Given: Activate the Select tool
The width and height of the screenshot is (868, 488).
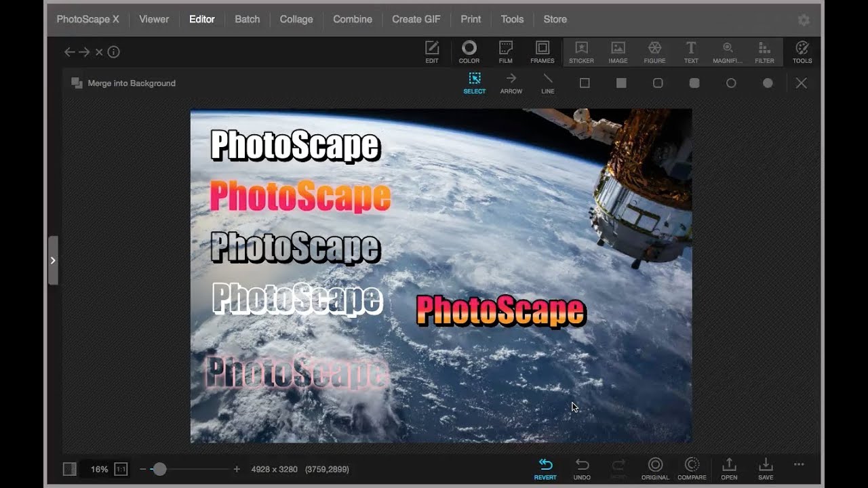Looking at the screenshot, I should tap(475, 83).
